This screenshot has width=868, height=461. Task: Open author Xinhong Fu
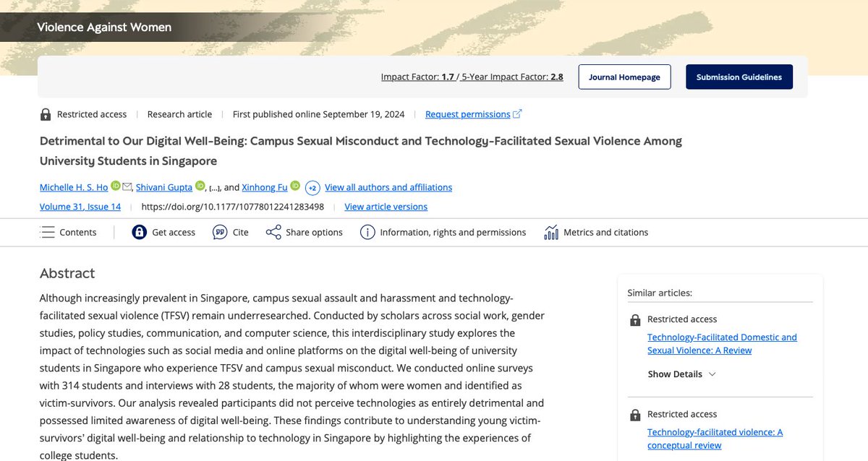click(265, 187)
